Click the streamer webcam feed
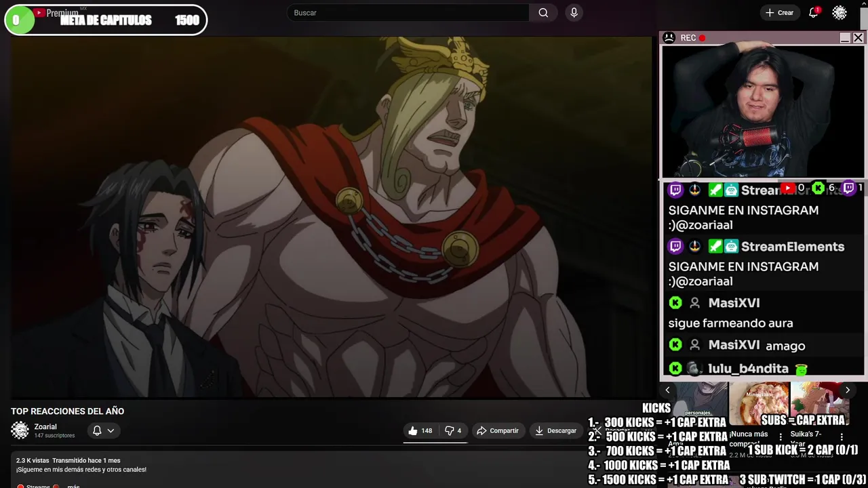 click(763, 110)
